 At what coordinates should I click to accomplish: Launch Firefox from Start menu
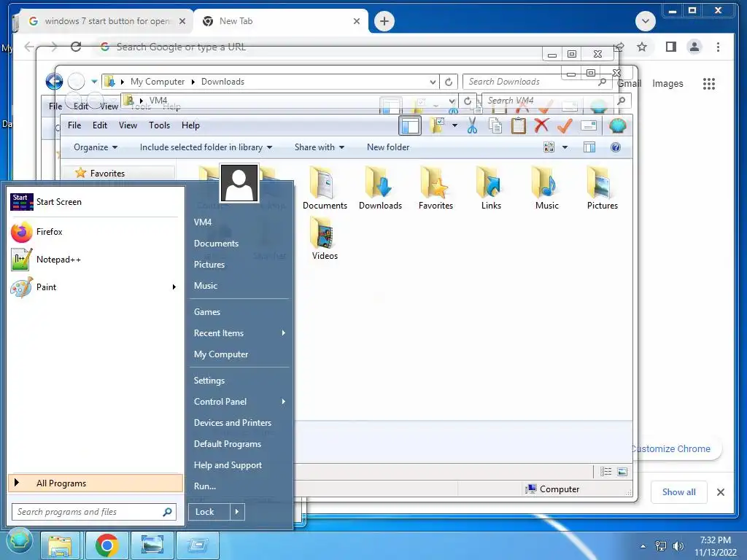coord(94,232)
